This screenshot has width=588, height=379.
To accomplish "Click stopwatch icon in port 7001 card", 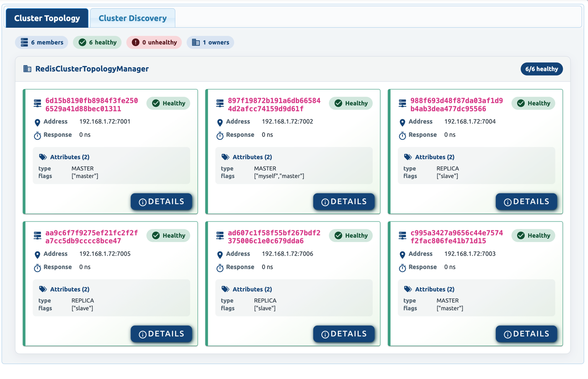I will (x=37, y=136).
